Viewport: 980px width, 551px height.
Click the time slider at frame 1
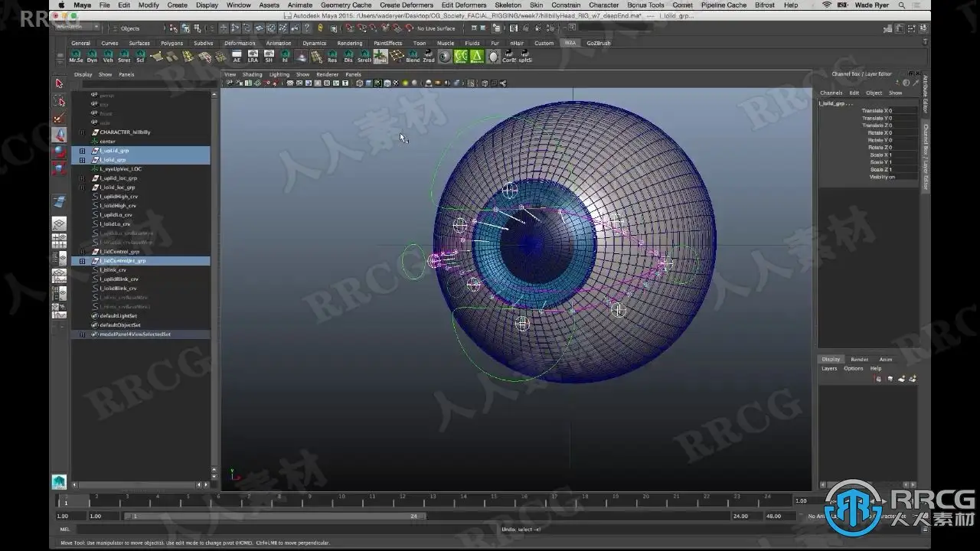point(66,501)
